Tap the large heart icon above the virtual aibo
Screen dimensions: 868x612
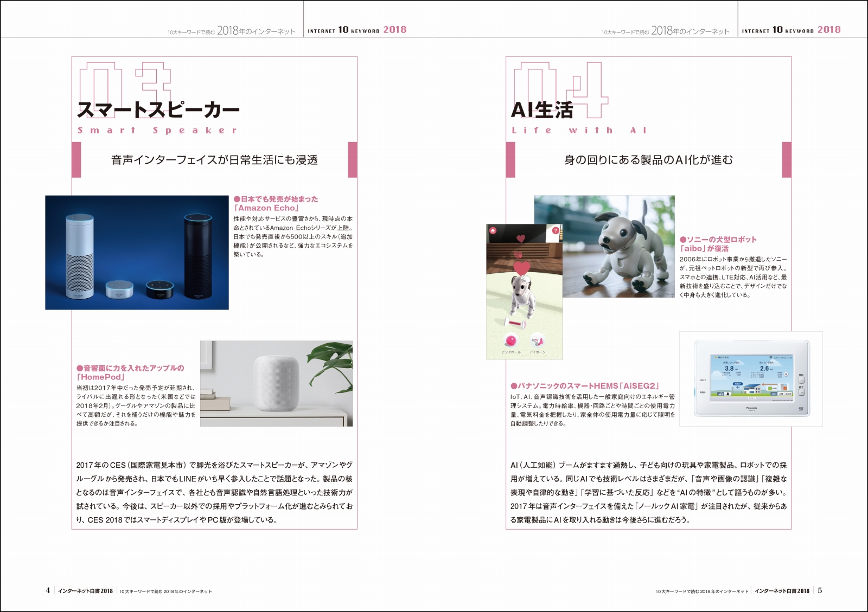pos(522,268)
